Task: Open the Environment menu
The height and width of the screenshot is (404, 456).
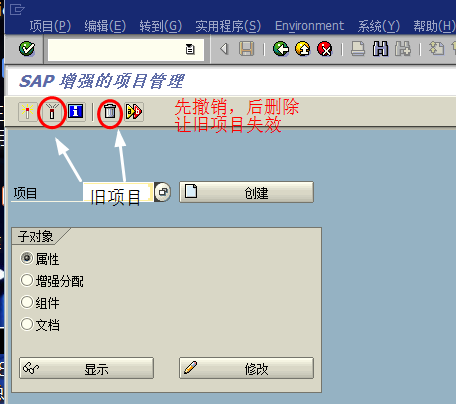Action: 309,26
